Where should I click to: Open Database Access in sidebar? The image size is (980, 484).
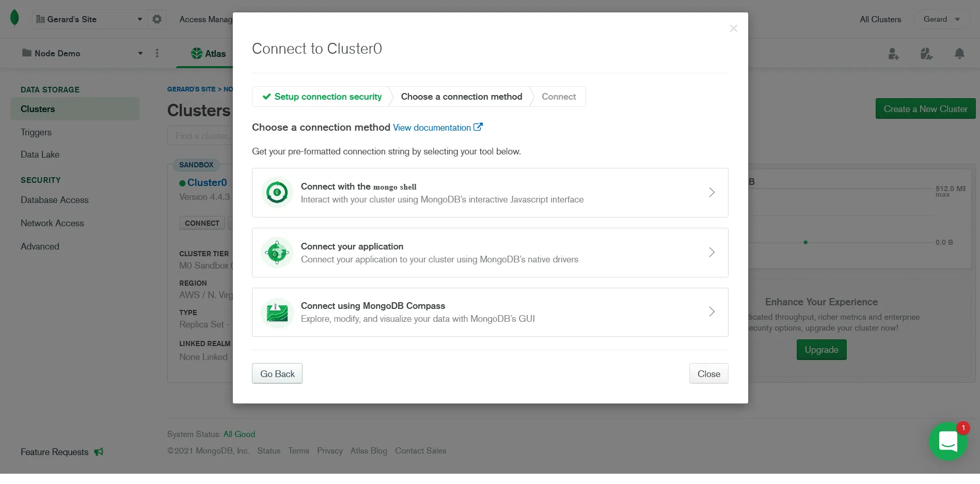(x=55, y=200)
